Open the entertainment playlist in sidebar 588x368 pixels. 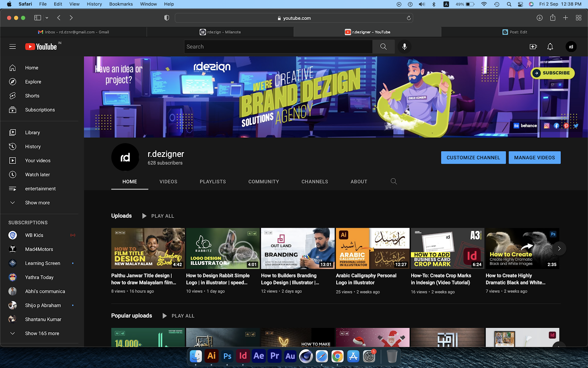click(39, 188)
